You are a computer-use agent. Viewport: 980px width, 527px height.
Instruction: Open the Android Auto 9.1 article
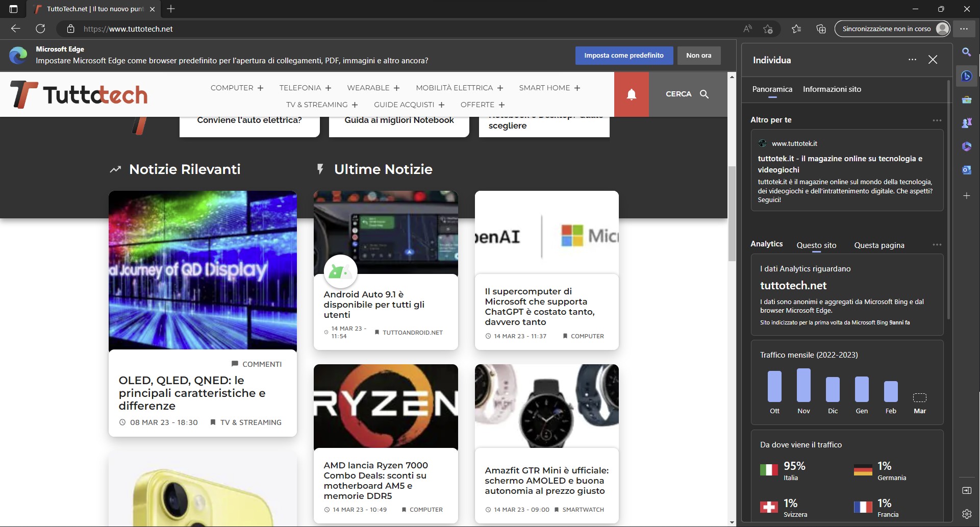tap(374, 305)
